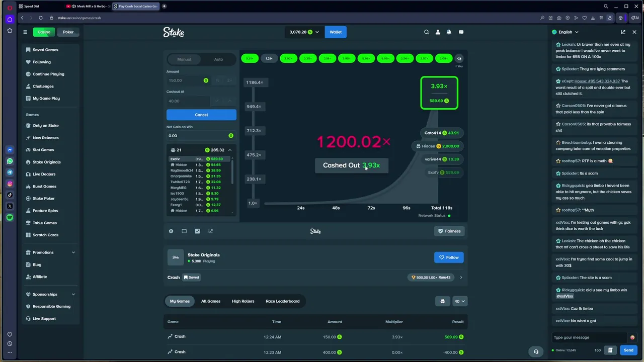Open emoji picker in chat input
The width and height of the screenshot is (644, 362).
(x=632, y=337)
